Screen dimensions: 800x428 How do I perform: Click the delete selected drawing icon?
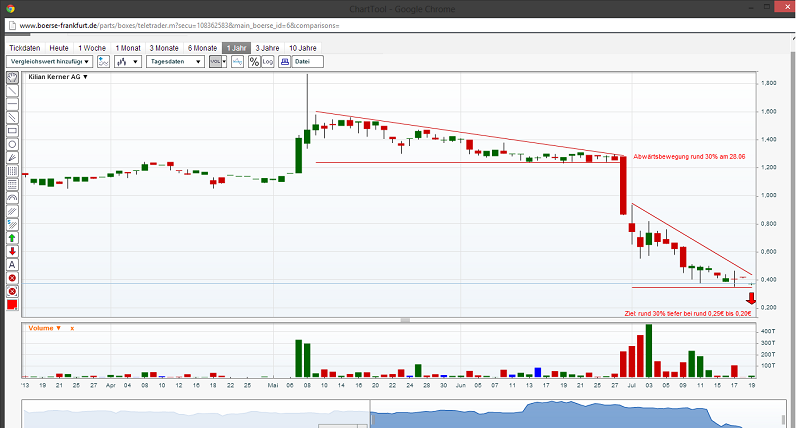pyautogui.click(x=12, y=278)
